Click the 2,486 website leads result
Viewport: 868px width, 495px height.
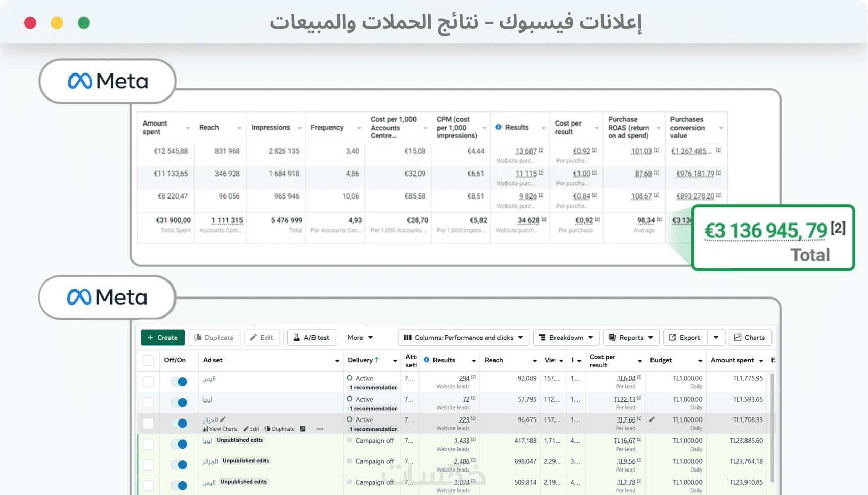pos(462,461)
